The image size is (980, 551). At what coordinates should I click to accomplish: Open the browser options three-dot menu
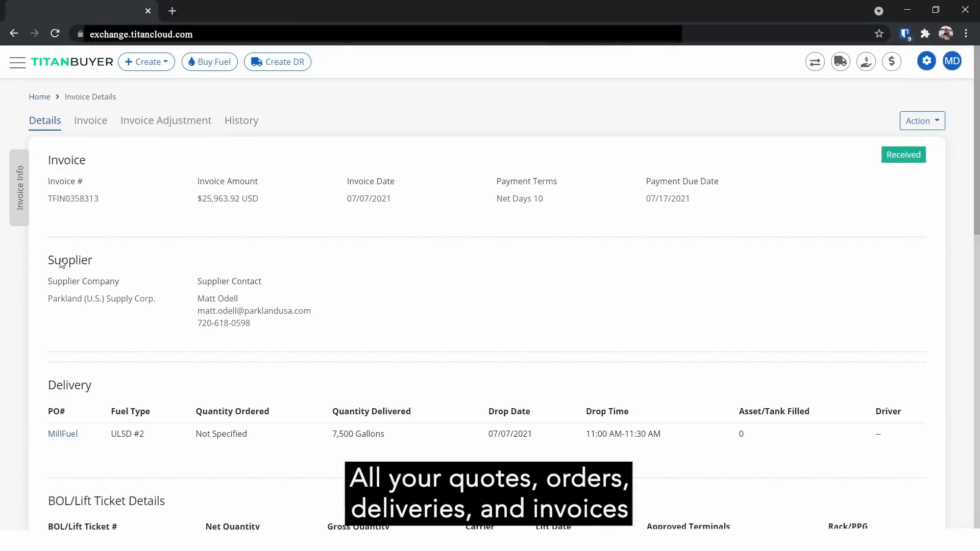pos(966,34)
